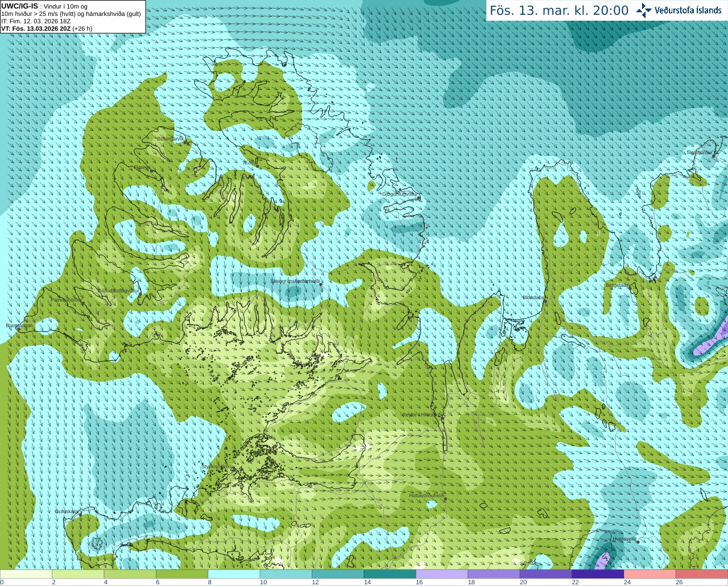Screen dimensions: 728x586
Task: Click the Veðurstofa Íslands logo
Action: (x=679, y=10)
